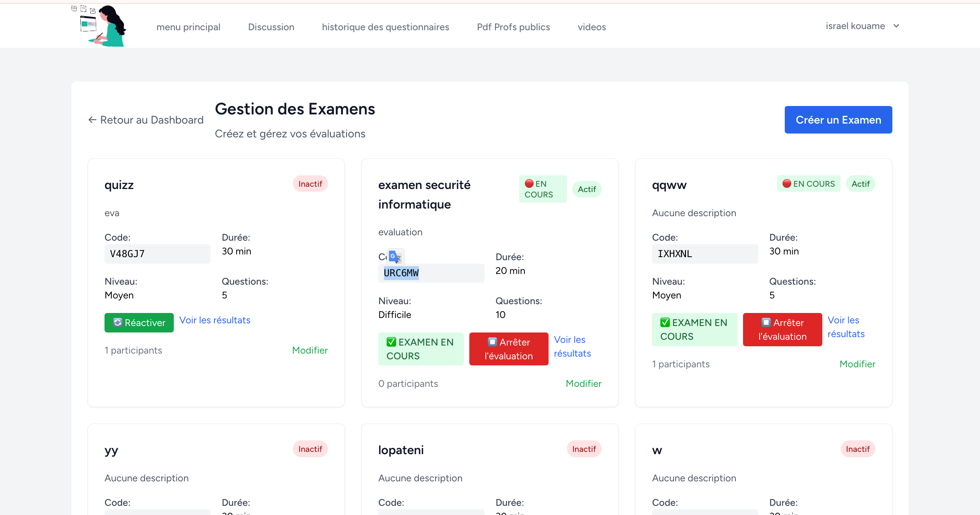
Task: Expand the account menu chevron
Action: tap(896, 26)
